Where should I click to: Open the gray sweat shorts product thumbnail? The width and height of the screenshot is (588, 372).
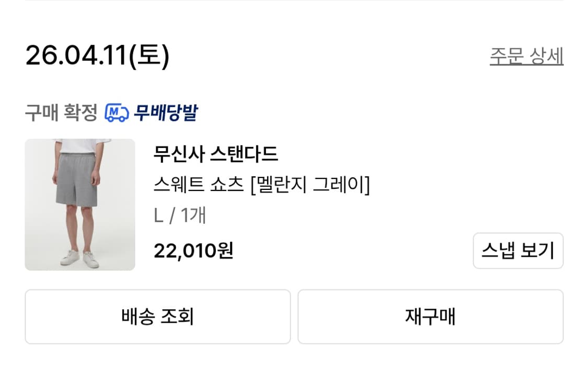click(79, 205)
